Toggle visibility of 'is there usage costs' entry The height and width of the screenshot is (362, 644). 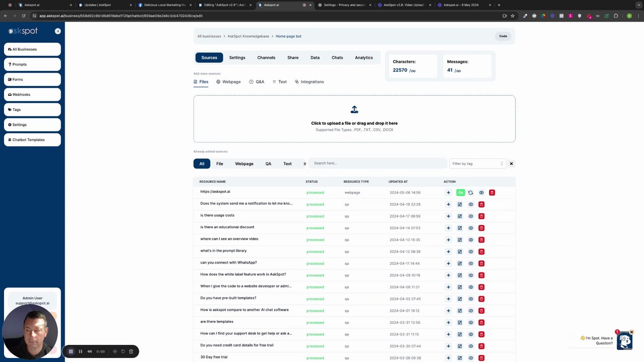click(471, 216)
